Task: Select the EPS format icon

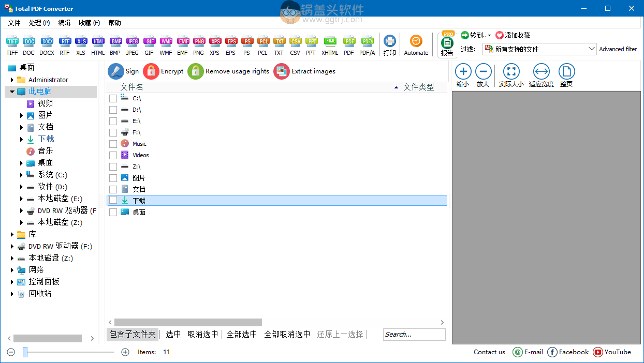Action: tap(231, 41)
